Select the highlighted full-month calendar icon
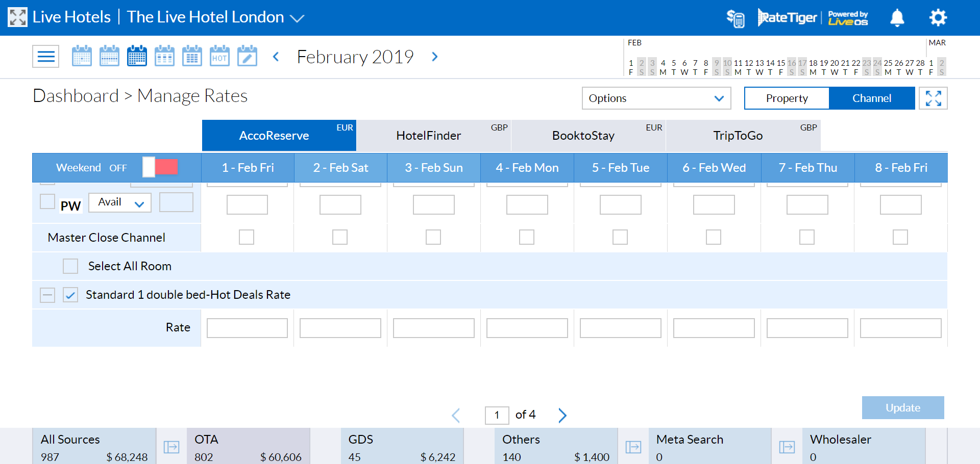 [137, 56]
